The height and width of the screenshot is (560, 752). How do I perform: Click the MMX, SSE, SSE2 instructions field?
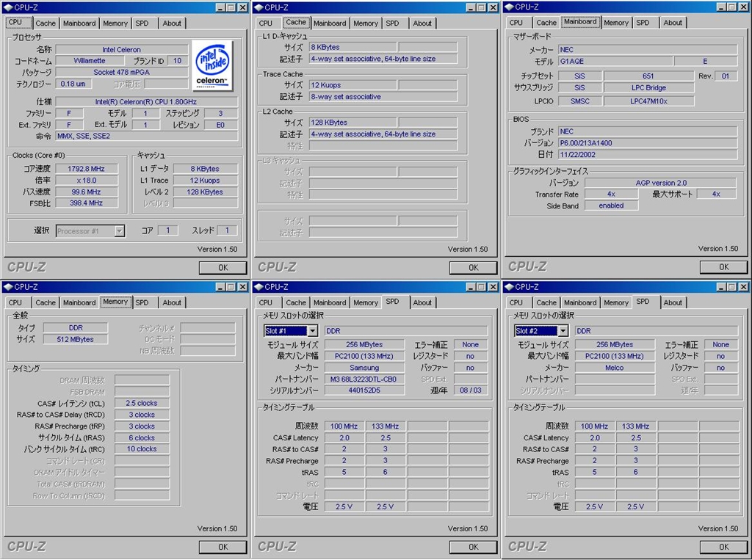[146, 137]
